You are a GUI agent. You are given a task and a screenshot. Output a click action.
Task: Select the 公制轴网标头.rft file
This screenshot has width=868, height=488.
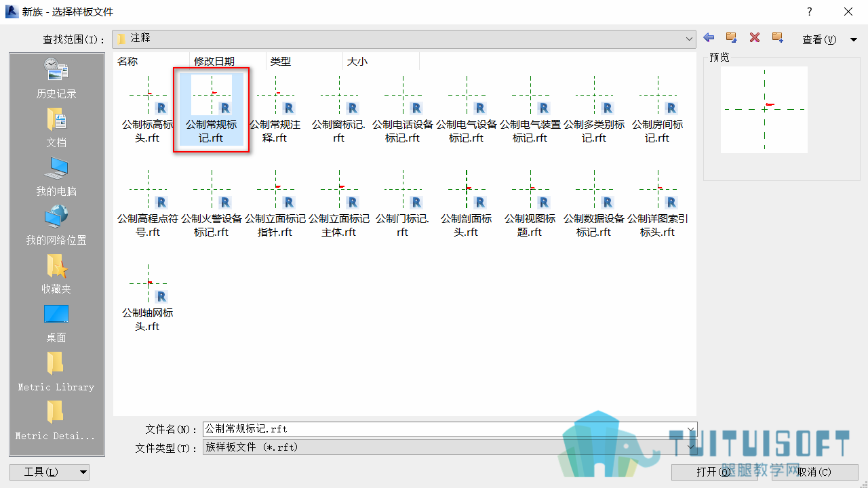148,298
